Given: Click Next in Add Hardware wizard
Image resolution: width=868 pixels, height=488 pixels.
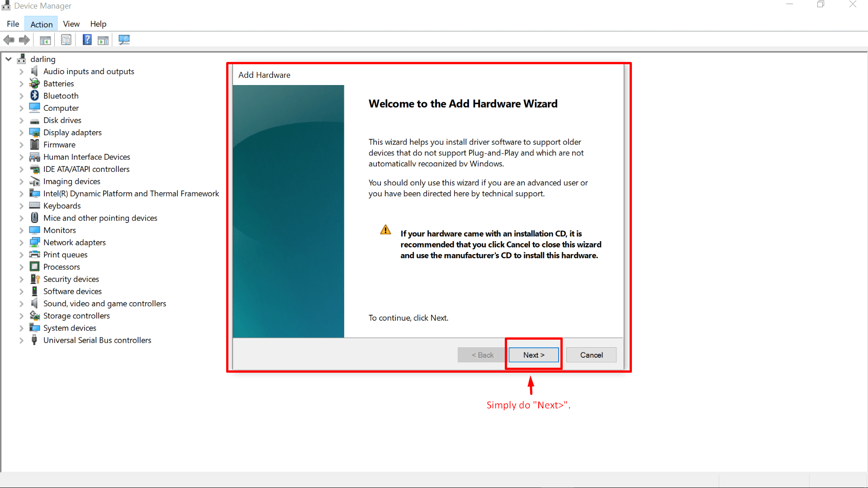Looking at the screenshot, I should click(534, 355).
